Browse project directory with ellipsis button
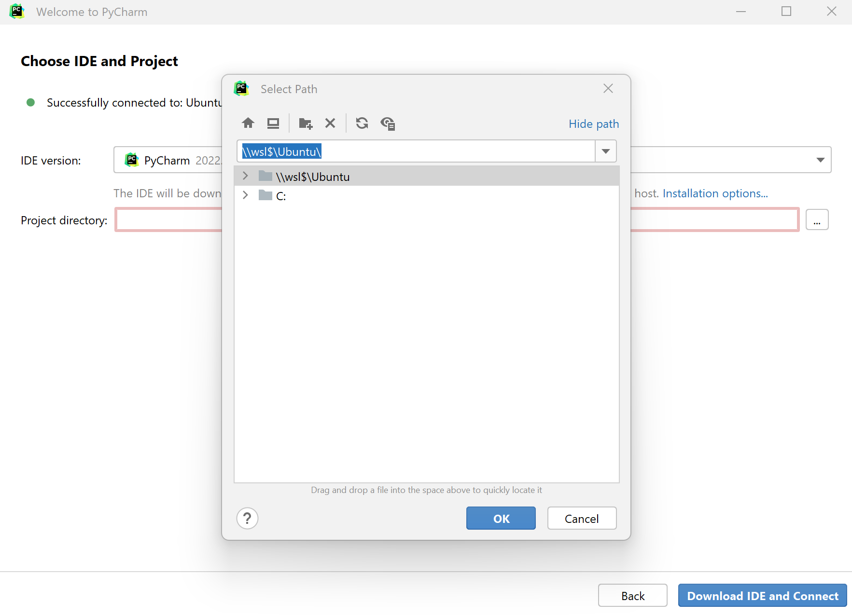The width and height of the screenshot is (852, 616). (x=817, y=219)
